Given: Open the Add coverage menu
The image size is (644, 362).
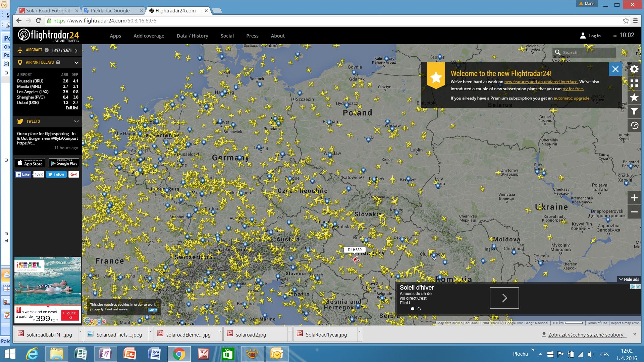Looking at the screenshot, I should [x=149, y=36].
